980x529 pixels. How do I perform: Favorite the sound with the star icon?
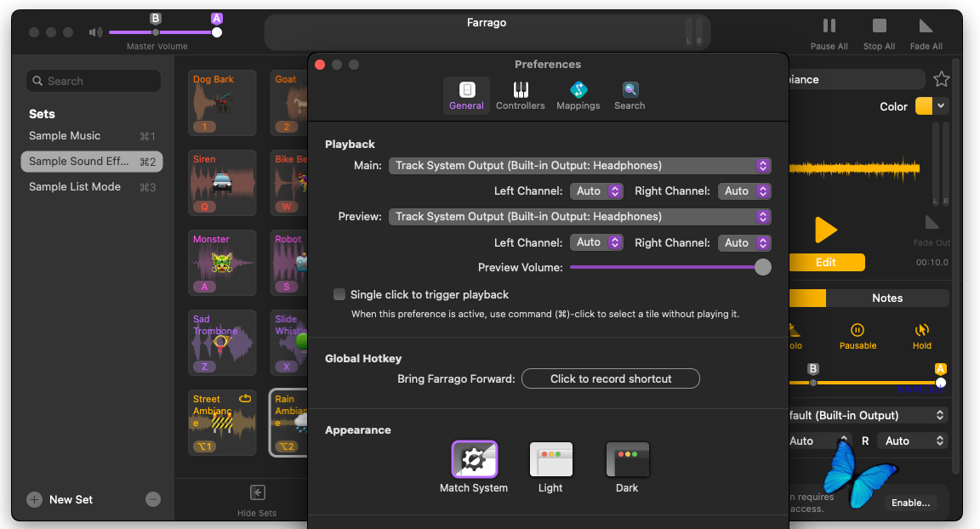(x=941, y=79)
